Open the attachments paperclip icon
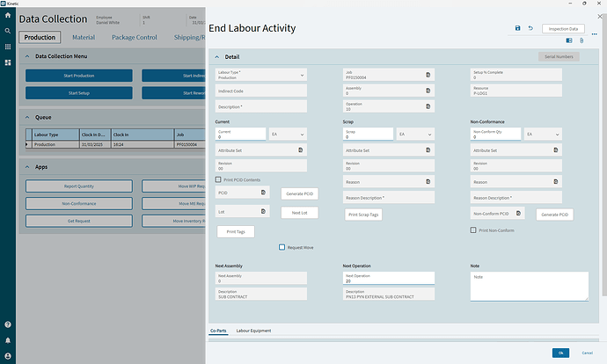This screenshot has width=607, height=364. click(x=581, y=40)
